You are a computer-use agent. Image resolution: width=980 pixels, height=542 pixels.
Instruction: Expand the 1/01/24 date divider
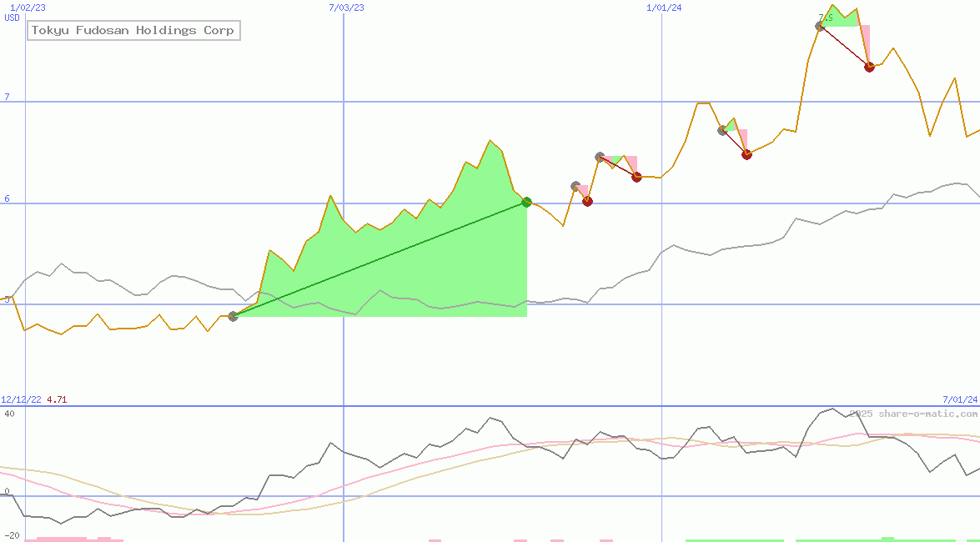click(x=661, y=8)
